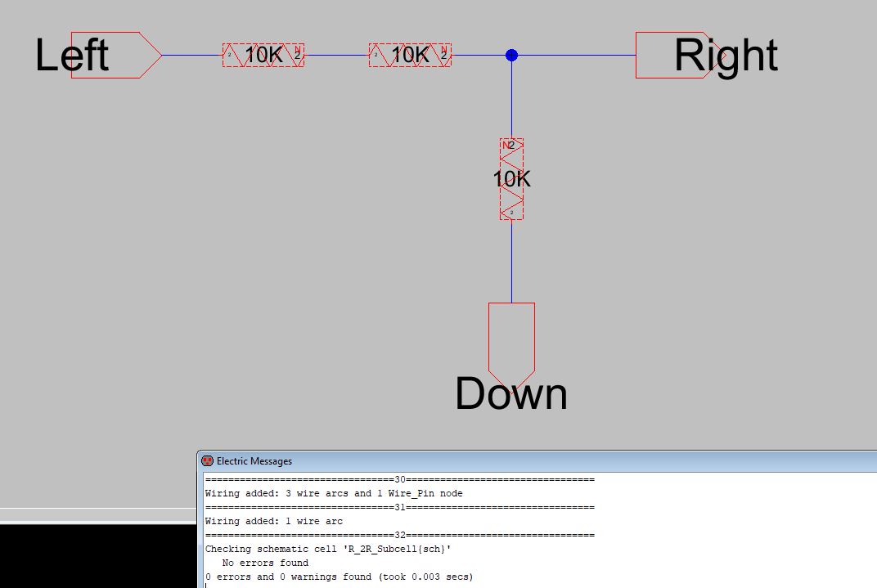Click the 'No errors found' message line
The image size is (877, 588).
pos(265,563)
